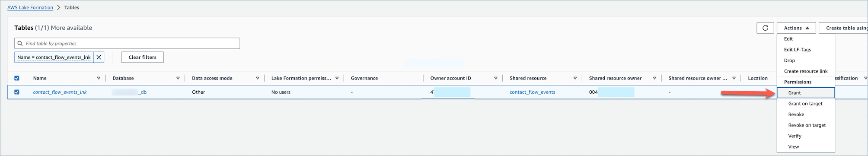Screen dimensions: 868x156
Task: Click the refresh tables icon button
Action: [765, 28]
